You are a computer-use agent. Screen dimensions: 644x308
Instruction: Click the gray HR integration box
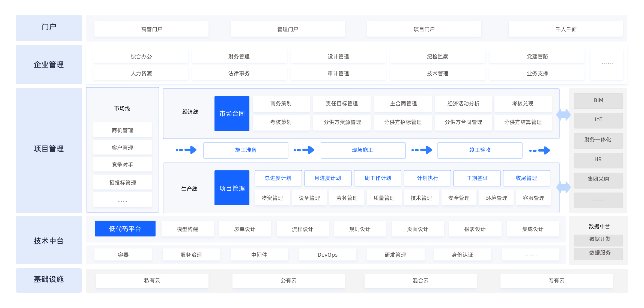click(x=598, y=160)
